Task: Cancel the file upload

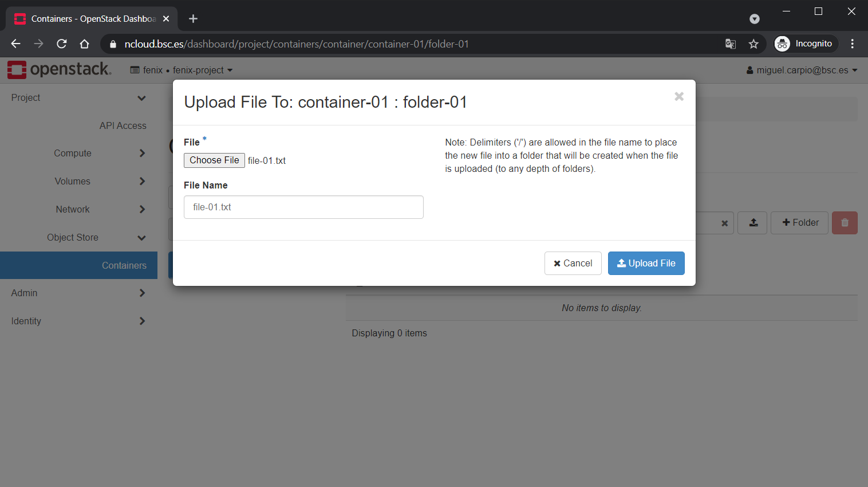Action: coord(573,263)
